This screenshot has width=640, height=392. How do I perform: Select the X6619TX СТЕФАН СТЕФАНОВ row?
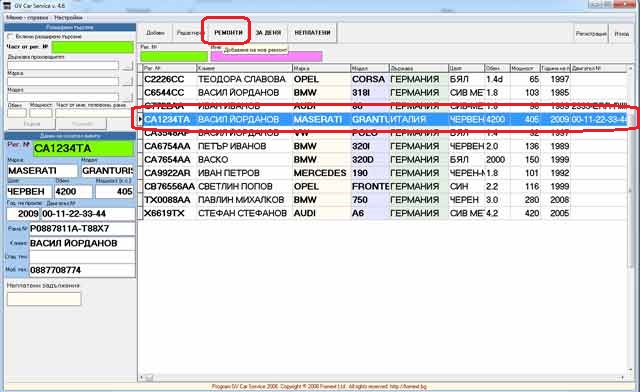click(x=384, y=213)
